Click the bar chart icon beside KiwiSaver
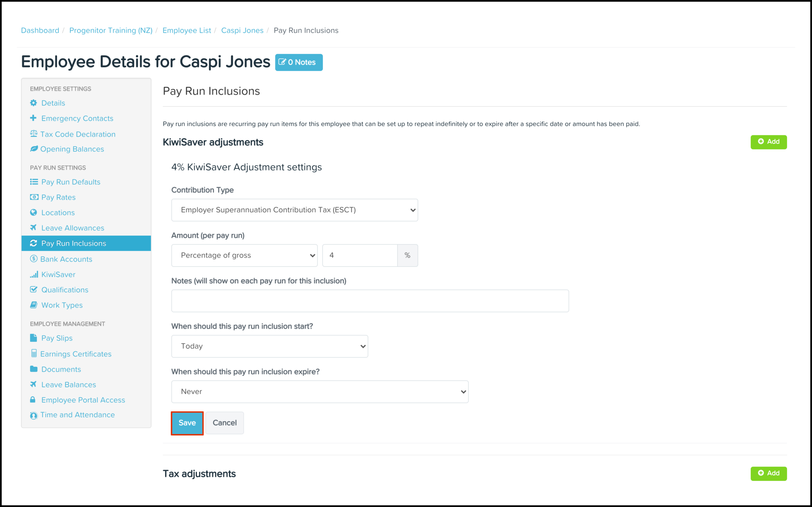The width and height of the screenshot is (812, 507). tap(34, 275)
